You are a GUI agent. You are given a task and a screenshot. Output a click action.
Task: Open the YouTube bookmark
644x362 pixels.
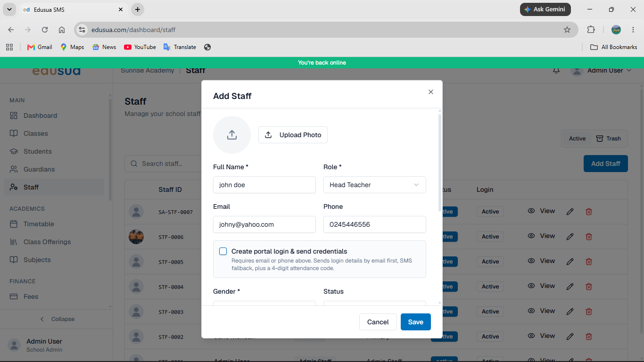(x=140, y=47)
